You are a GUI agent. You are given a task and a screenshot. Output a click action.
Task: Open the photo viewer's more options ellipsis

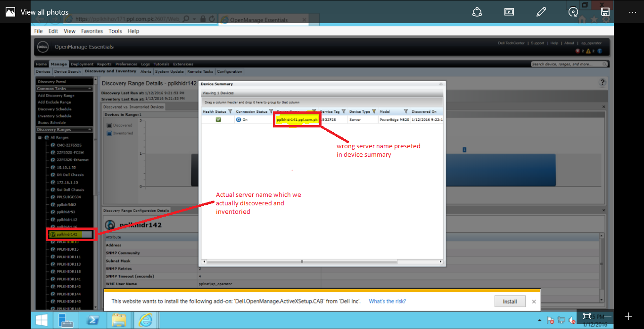coord(633,12)
